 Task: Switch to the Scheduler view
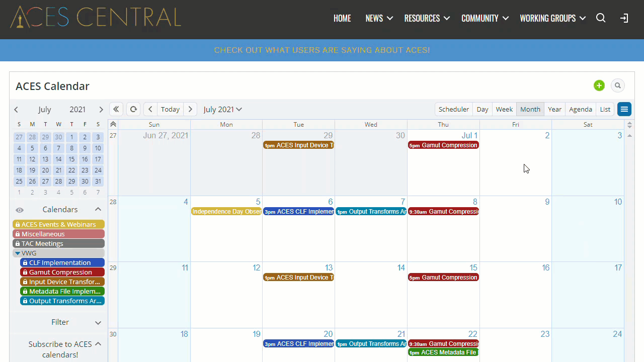click(x=454, y=109)
